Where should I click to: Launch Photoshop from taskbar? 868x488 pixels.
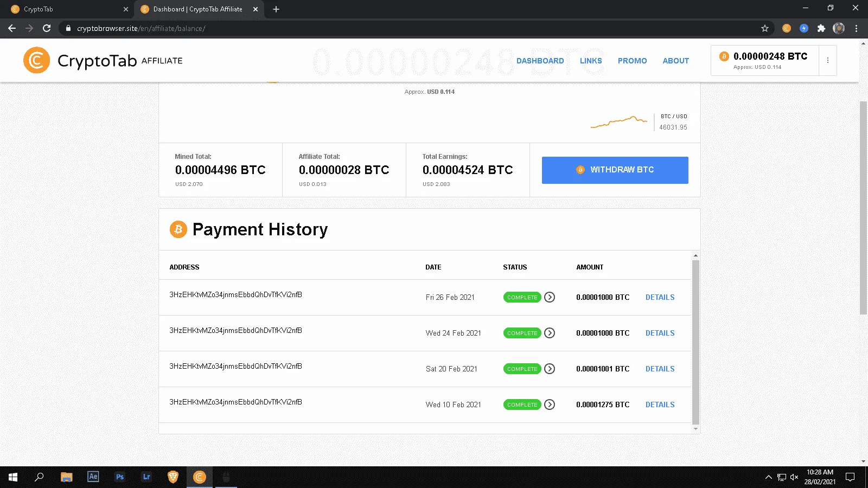coord(120,477)
